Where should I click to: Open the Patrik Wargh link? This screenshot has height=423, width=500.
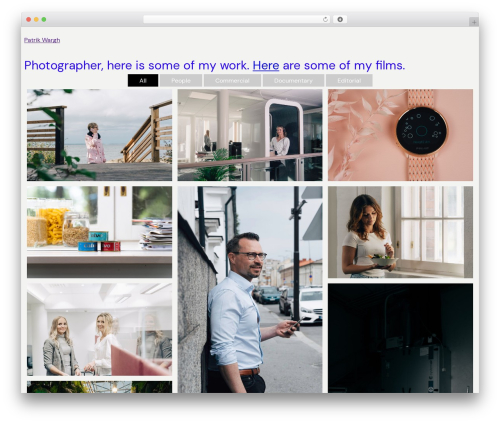[x=42, y=40]
